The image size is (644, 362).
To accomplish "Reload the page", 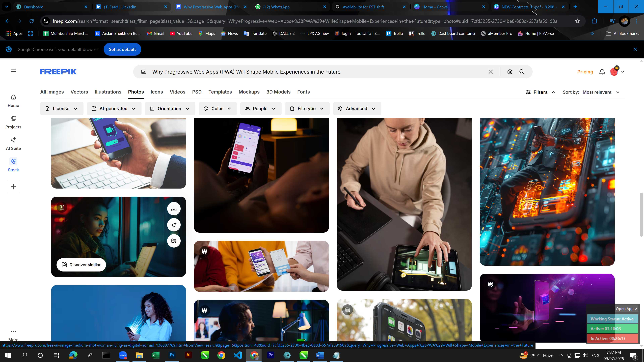I will [32, 21].
